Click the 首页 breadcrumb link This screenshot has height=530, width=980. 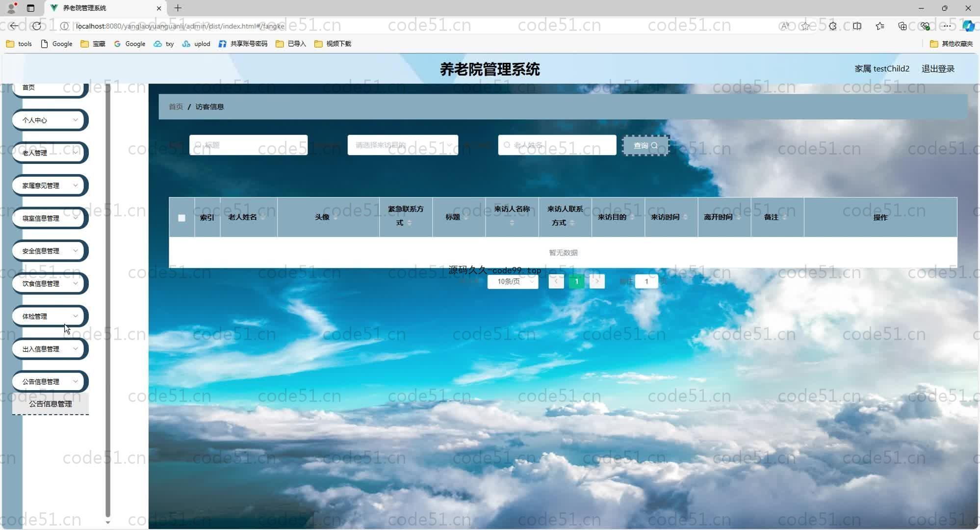(x=176, y=106)
